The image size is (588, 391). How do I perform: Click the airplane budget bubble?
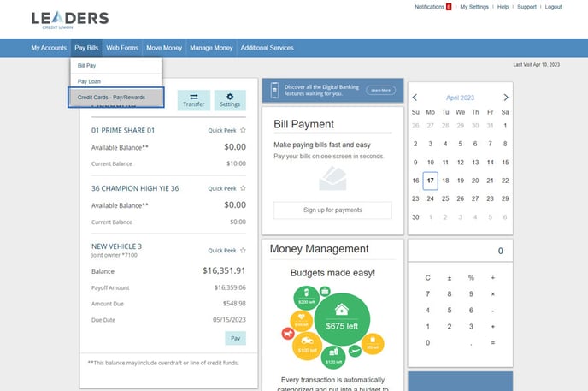[355, 351]
